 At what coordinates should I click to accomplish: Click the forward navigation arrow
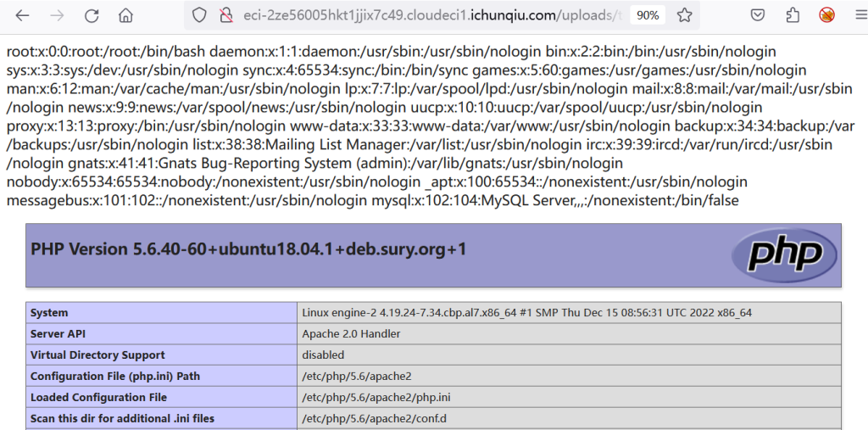coord(57,15)
